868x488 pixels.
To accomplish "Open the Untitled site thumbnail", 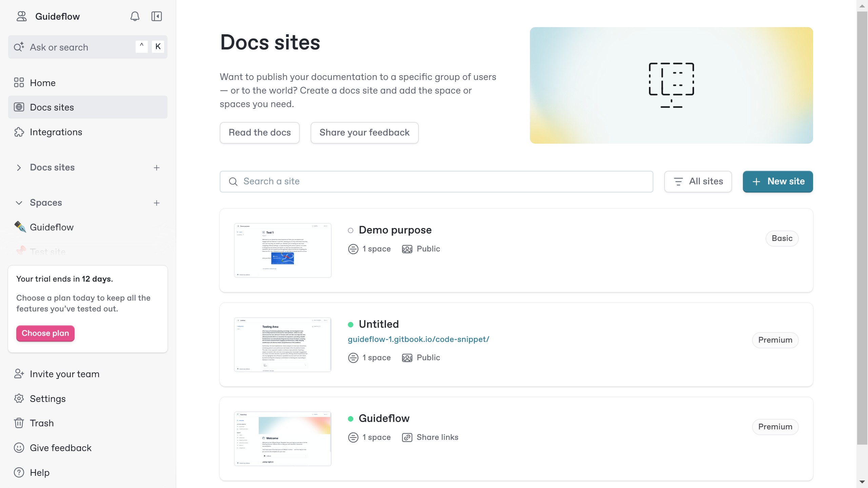I will click(283, 344).
